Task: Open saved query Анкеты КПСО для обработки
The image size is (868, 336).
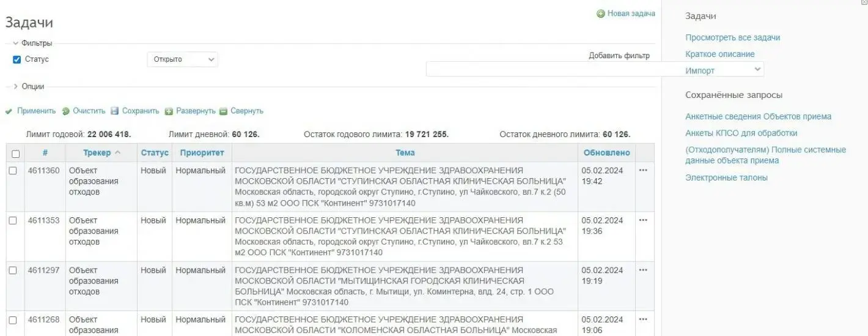Action: tap(741, 133)
